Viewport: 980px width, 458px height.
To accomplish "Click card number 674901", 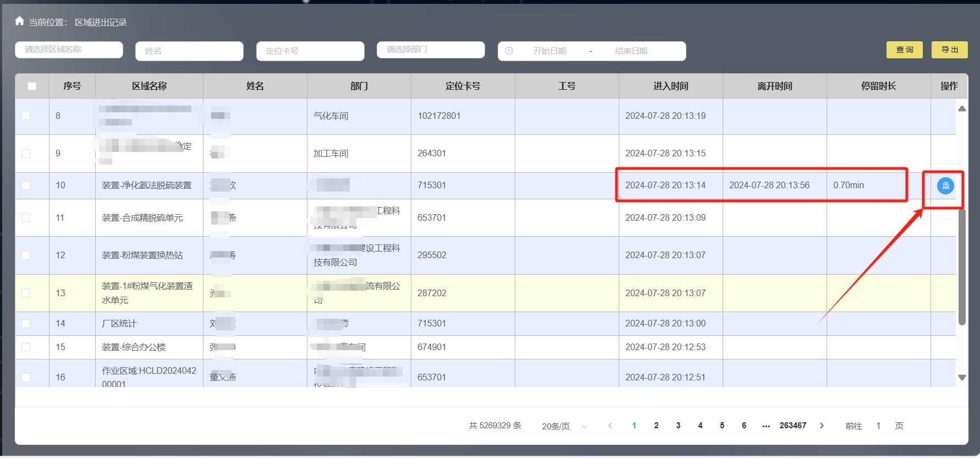I will [x=432, y=347].
